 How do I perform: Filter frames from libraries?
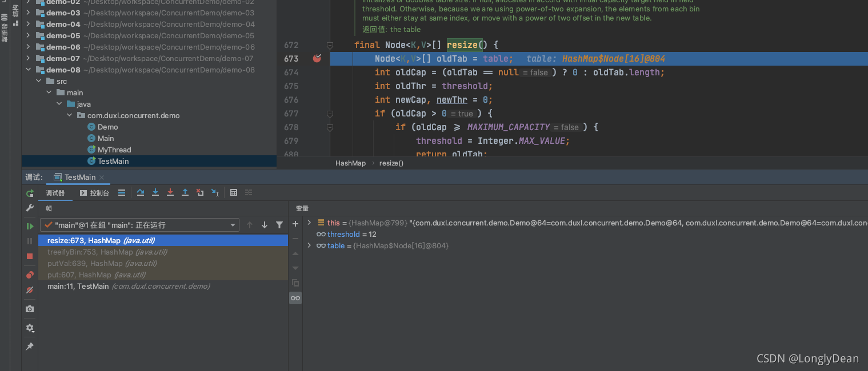click(x=279, y=225)
